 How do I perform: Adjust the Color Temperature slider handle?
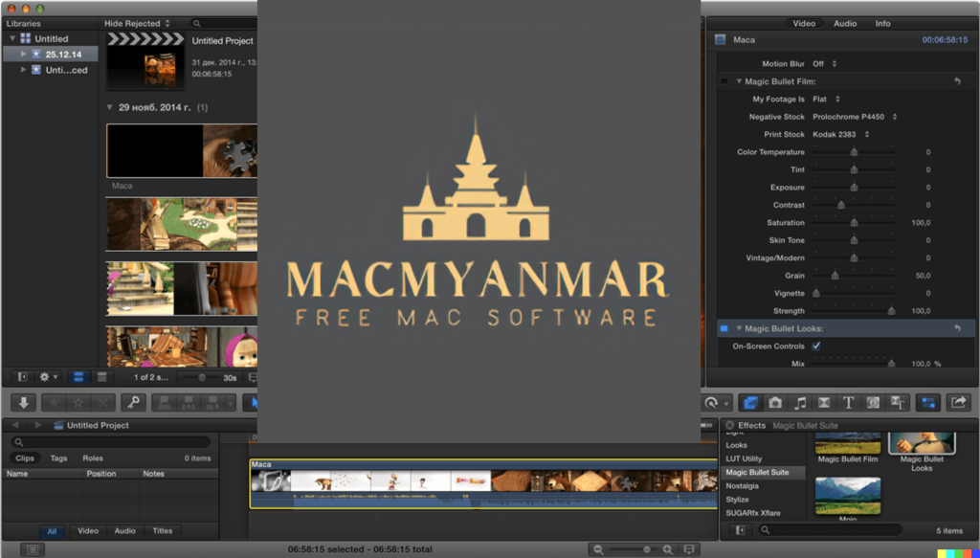(854, 152)
